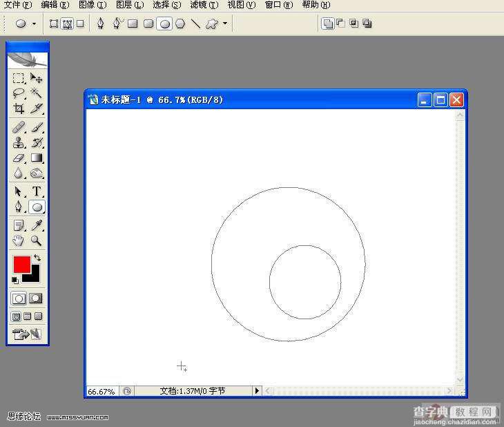Enable Paths mode in options bar
Image resolution: width=504 pixels, height=427 pixels.
[x=67, y=23]
